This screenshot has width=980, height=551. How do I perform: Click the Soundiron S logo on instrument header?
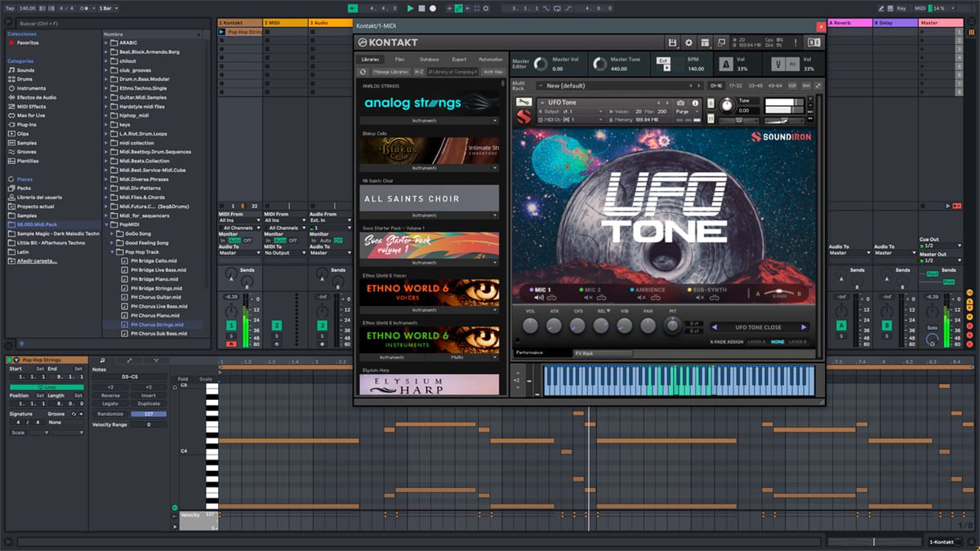tap(524, 118)
